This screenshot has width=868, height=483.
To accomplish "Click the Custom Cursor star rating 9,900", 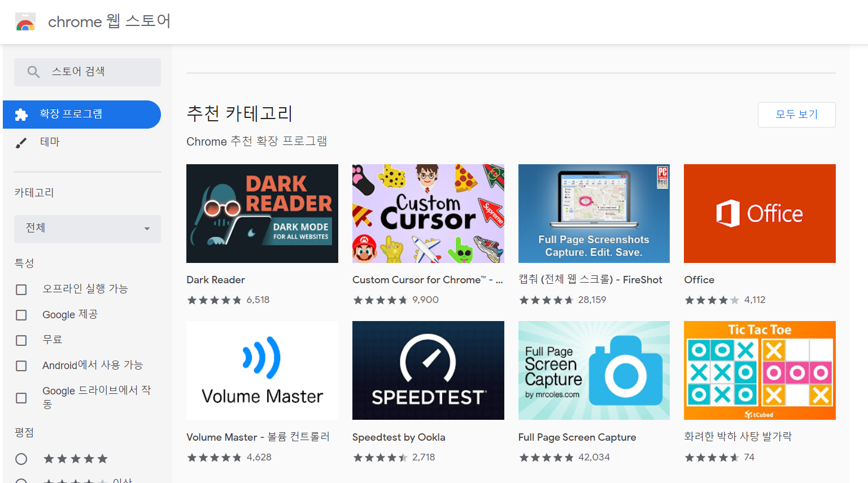I will tap(396, 300).
